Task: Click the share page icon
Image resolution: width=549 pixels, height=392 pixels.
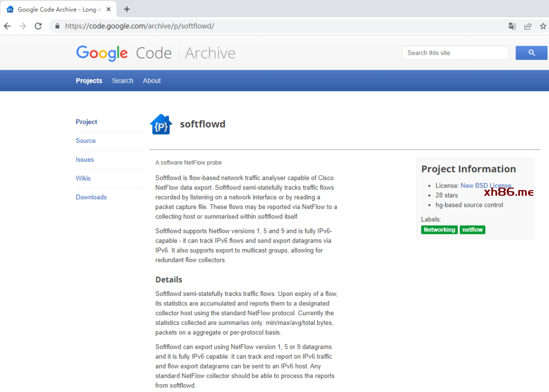Action: point(528,26)
